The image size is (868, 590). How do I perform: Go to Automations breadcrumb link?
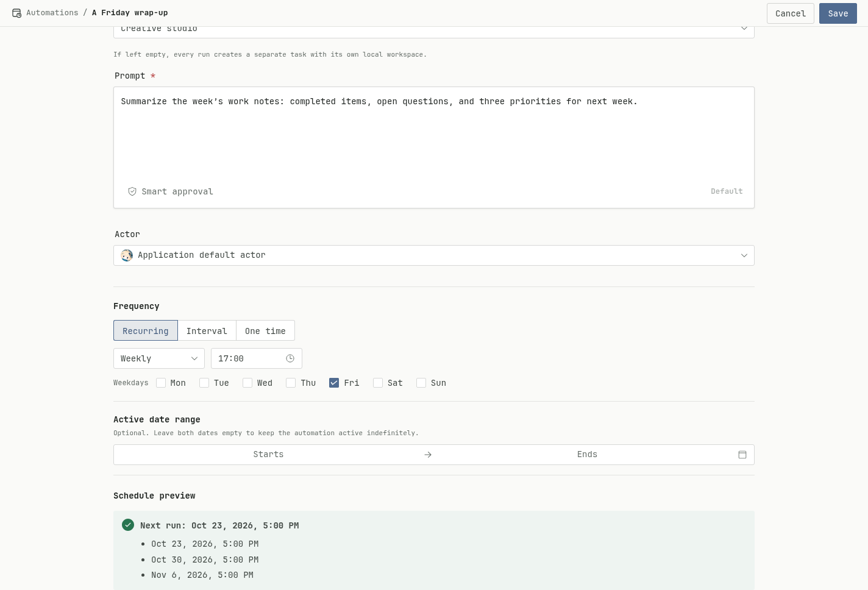tap(52, 13)
